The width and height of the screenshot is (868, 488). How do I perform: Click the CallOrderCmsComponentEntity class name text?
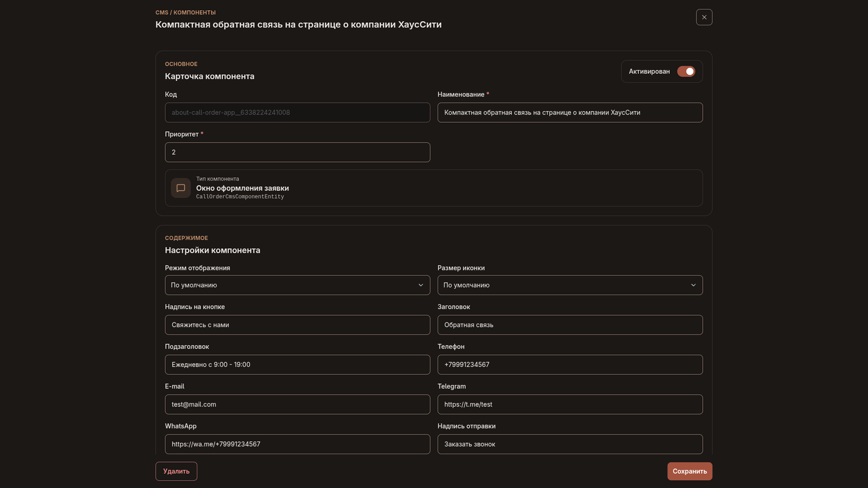coord(240,197)
